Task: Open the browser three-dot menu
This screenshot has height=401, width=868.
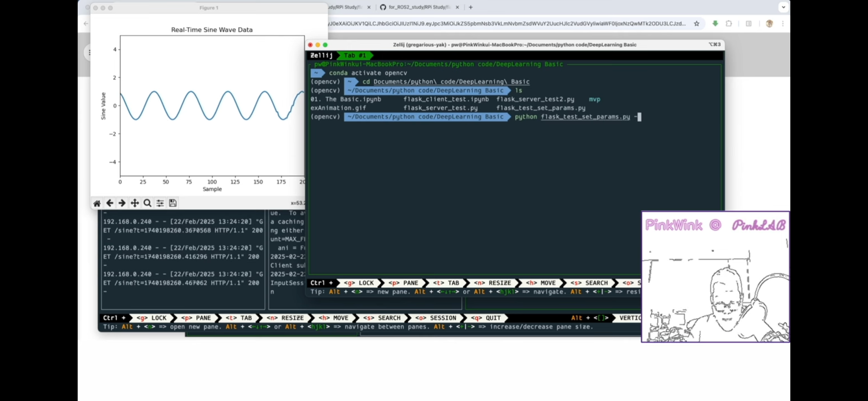Action: [x=783, y=24]
